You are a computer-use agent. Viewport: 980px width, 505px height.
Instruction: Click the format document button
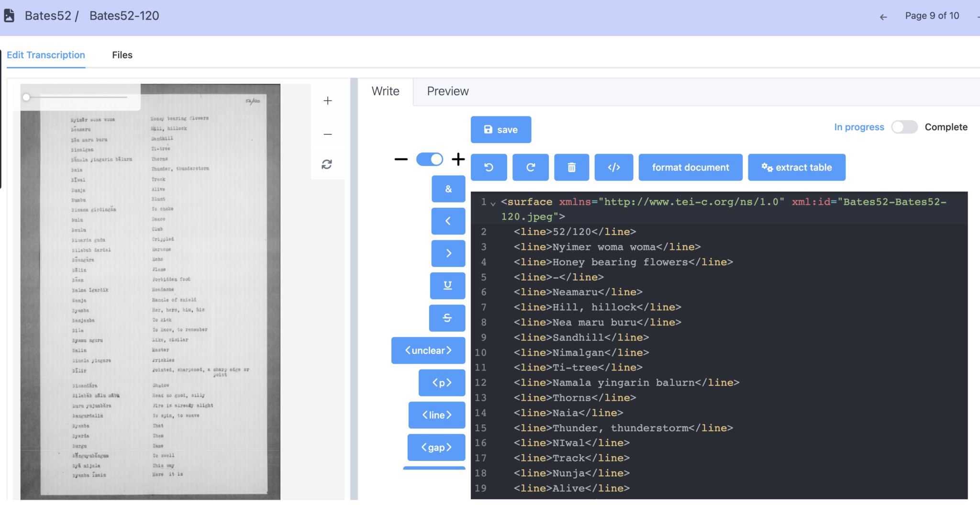pos(690,167)
